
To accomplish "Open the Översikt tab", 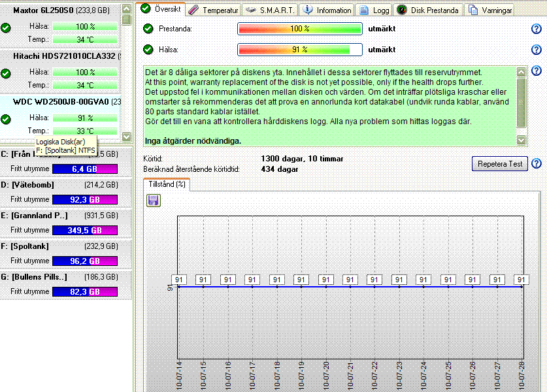I will click(161, 9).
